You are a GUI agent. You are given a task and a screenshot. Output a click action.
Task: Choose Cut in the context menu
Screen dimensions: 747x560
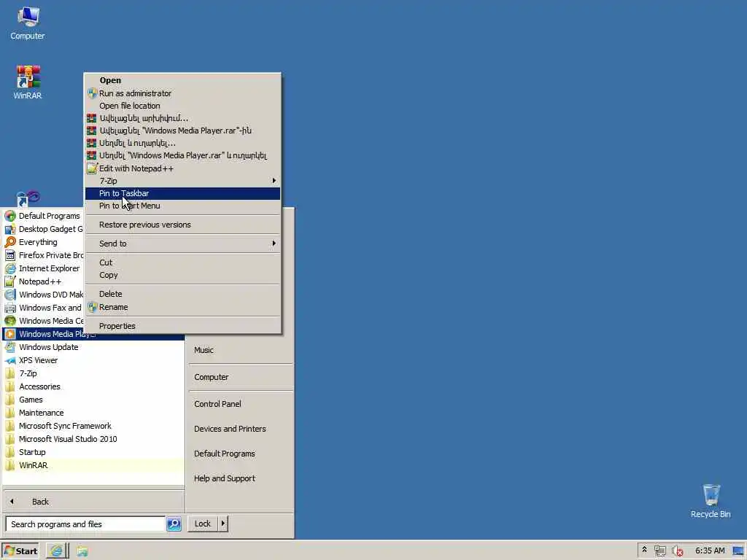click(182, 262)
